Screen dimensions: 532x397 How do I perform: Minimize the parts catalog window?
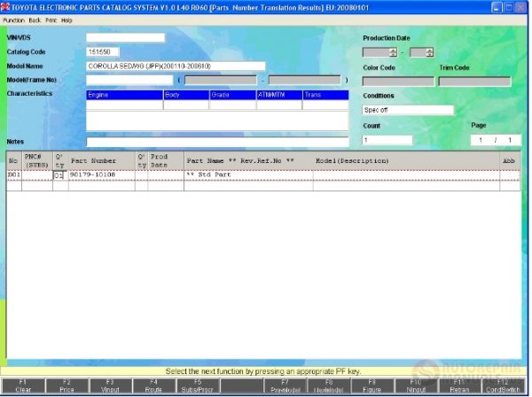497,7
